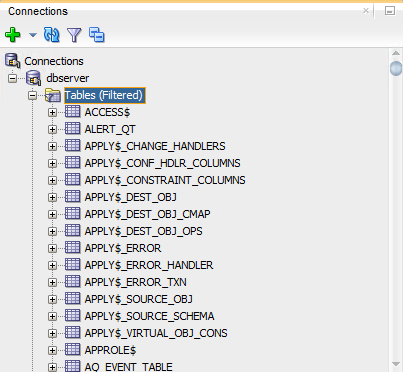
Task: Select the Connections root node icon
Action: click(x=13, y=61)
